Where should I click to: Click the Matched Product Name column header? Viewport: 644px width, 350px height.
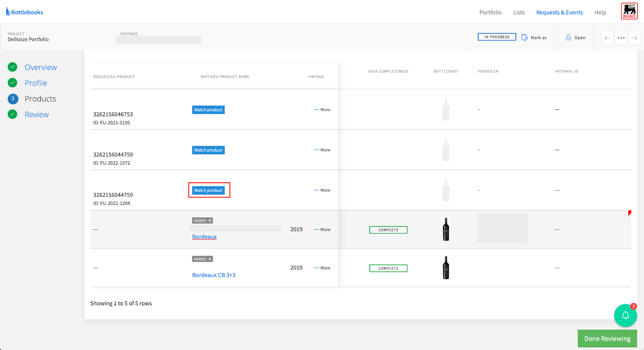(x=225, y=76)
